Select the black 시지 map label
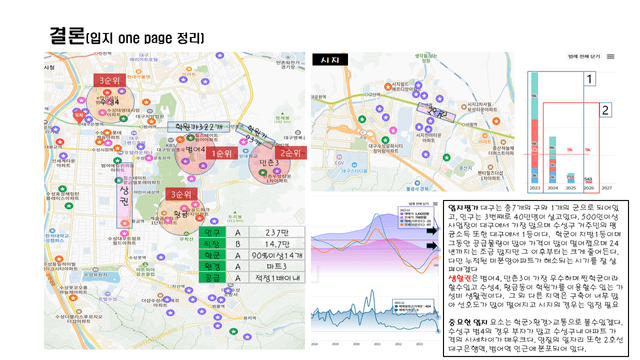Image resolution: width=640 pixels, height=360 pixels. coord(330,60)
